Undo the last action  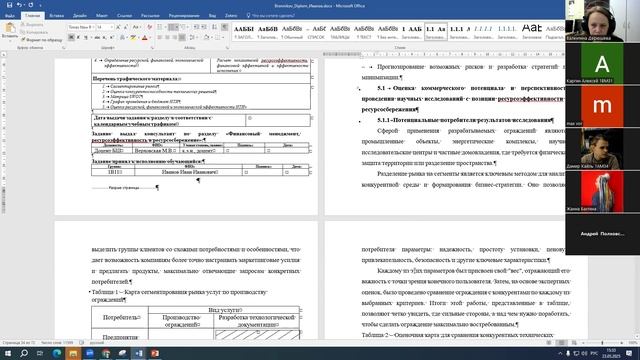[x=19, y=5]
